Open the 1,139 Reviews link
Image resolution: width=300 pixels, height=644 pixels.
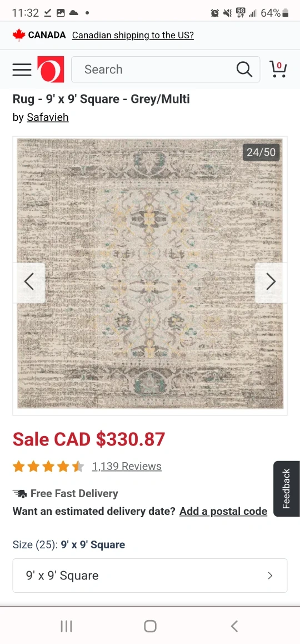coord(127,467)
